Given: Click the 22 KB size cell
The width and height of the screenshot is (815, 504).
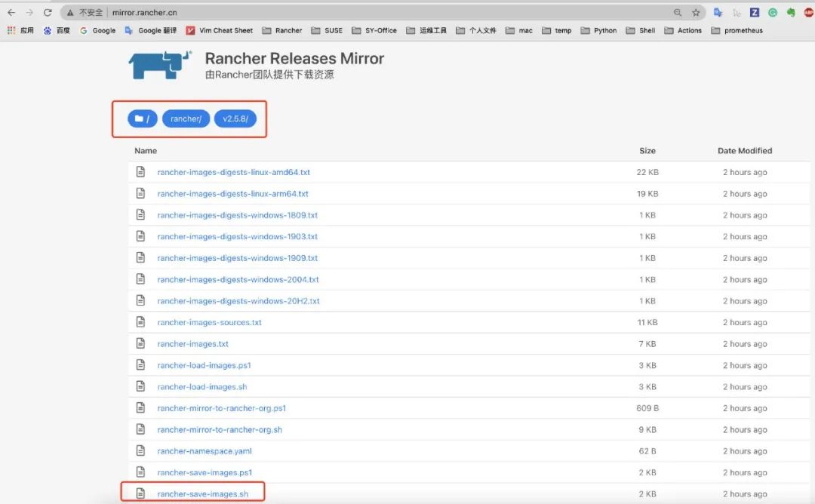Looking at the screenshot, I should [647, 172].
